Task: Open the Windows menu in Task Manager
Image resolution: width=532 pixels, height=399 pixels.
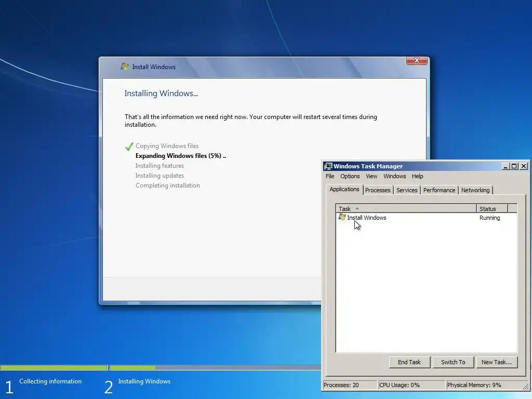Action: [x=395, y=176]
